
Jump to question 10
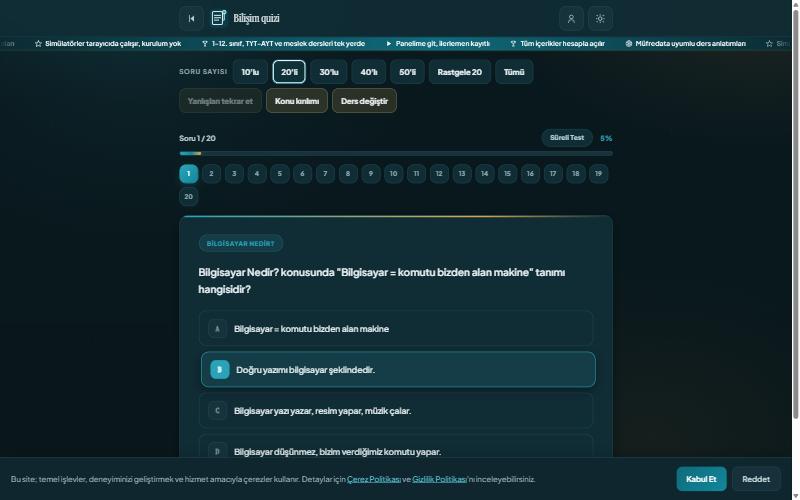click(x=393, y=173)
